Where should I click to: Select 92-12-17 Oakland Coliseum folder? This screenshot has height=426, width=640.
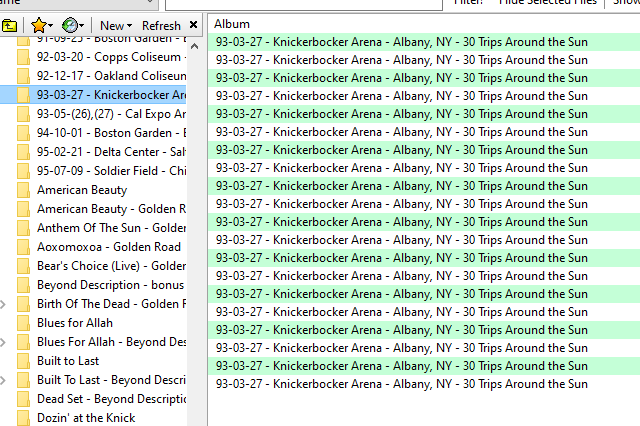point(111,76)
